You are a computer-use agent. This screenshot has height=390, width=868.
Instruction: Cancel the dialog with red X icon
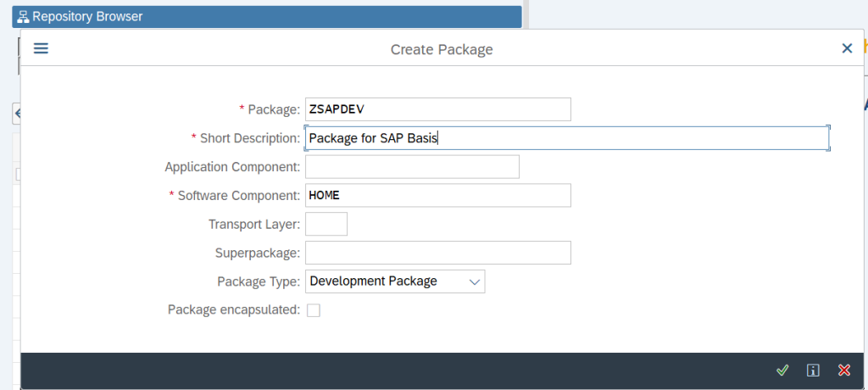point(843,370)
